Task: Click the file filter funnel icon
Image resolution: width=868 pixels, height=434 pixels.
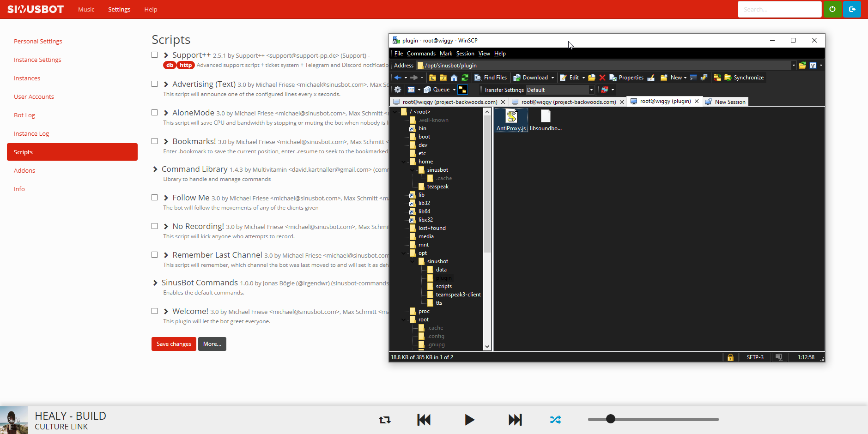Action: pyautogui.click(x=813, y=66)
